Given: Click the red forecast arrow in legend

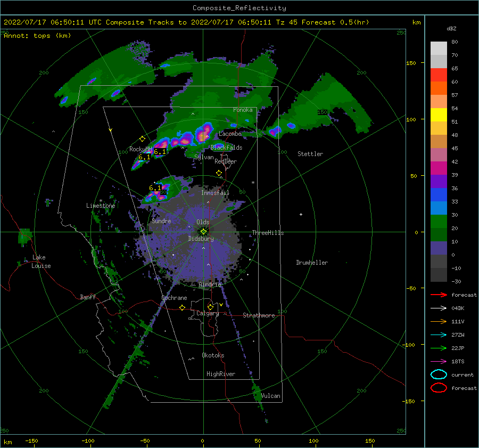Looking at the screenshot, I should point(439,295).
